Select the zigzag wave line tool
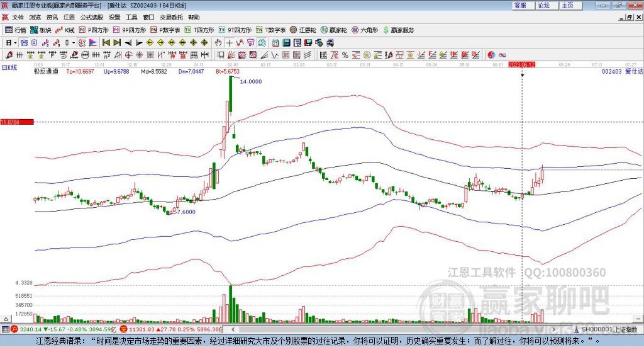The height and width of the screenshot is (347, 644). pos(275,55)
